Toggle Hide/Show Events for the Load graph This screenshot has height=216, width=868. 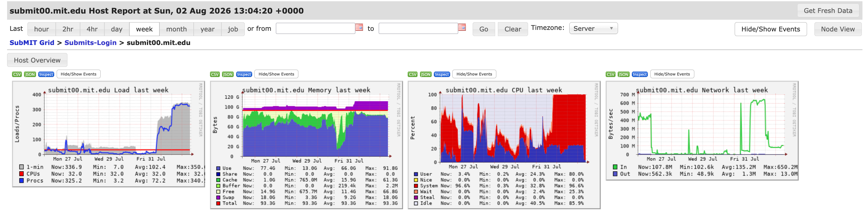[79, 74]
